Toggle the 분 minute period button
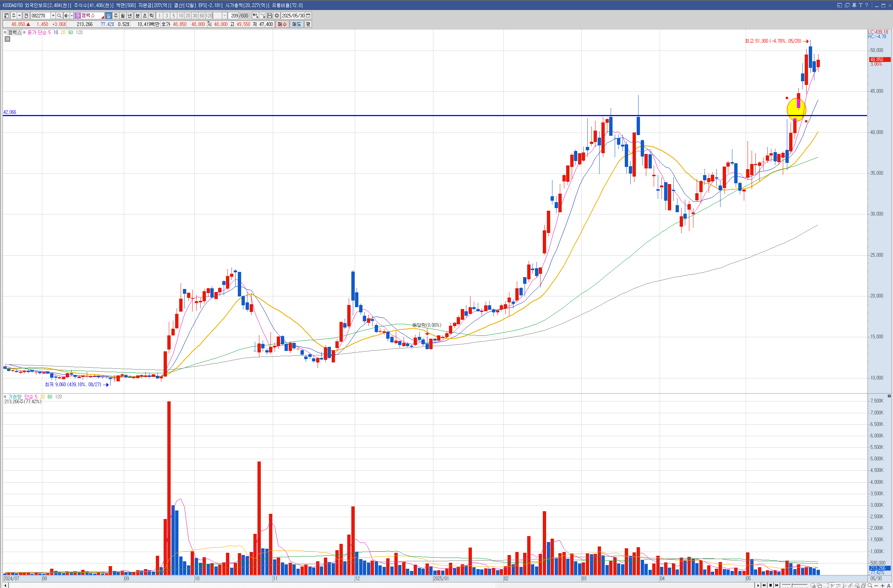Viewport: 893px width, 588px height. [x=137, y=16]
